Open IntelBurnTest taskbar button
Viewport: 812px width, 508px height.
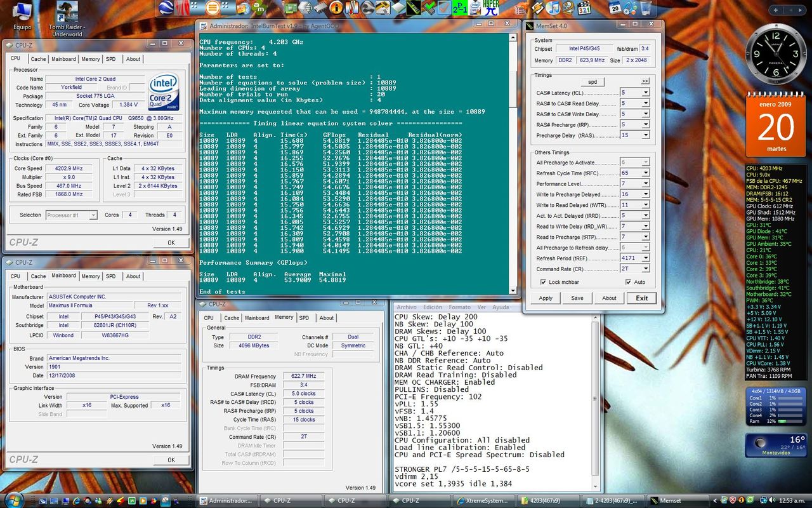(x=228, y=500)
